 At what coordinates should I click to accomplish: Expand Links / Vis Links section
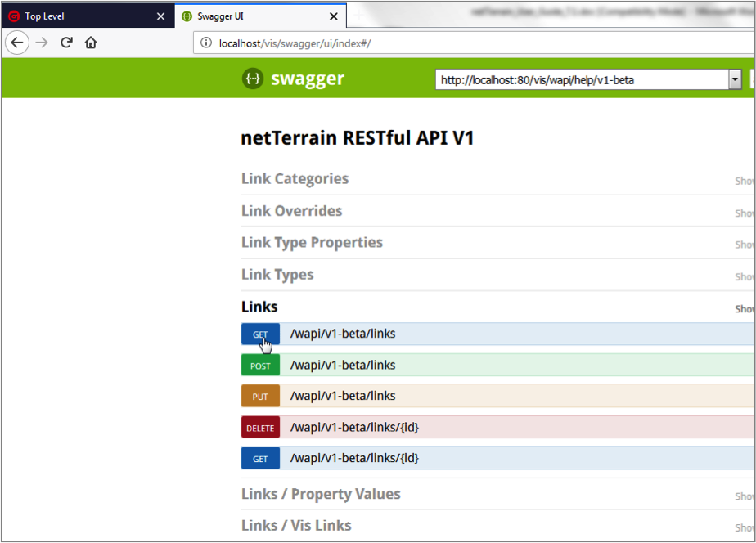(x=296, y=526)
